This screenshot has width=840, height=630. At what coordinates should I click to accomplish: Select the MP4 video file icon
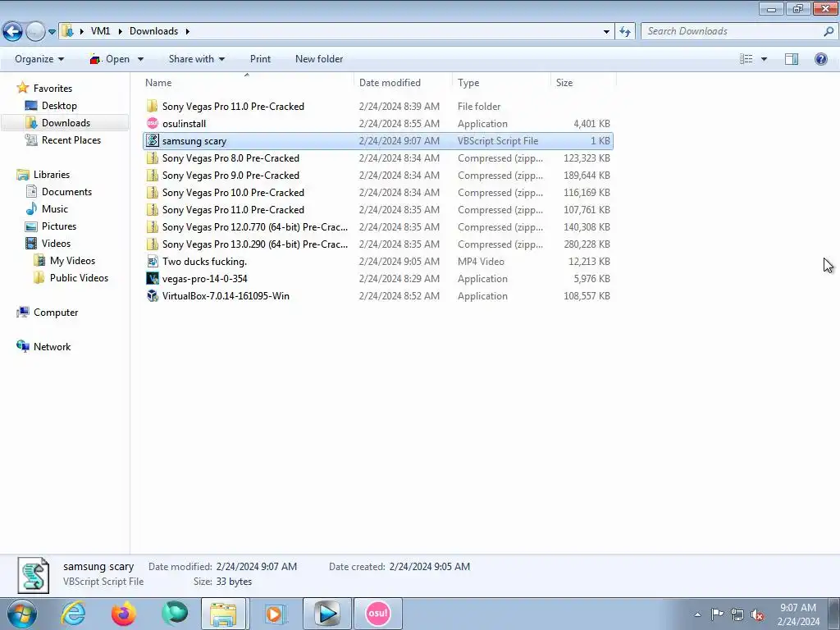[x=153, y=262]
